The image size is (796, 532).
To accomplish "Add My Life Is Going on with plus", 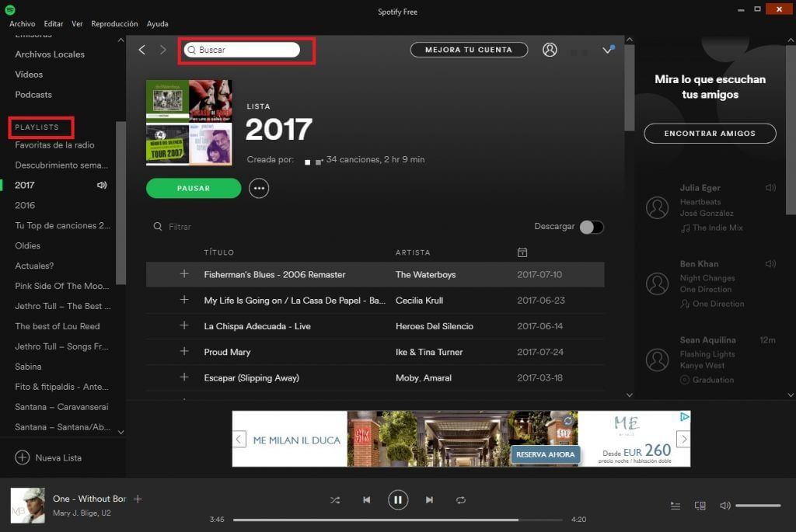I will 184,300.
